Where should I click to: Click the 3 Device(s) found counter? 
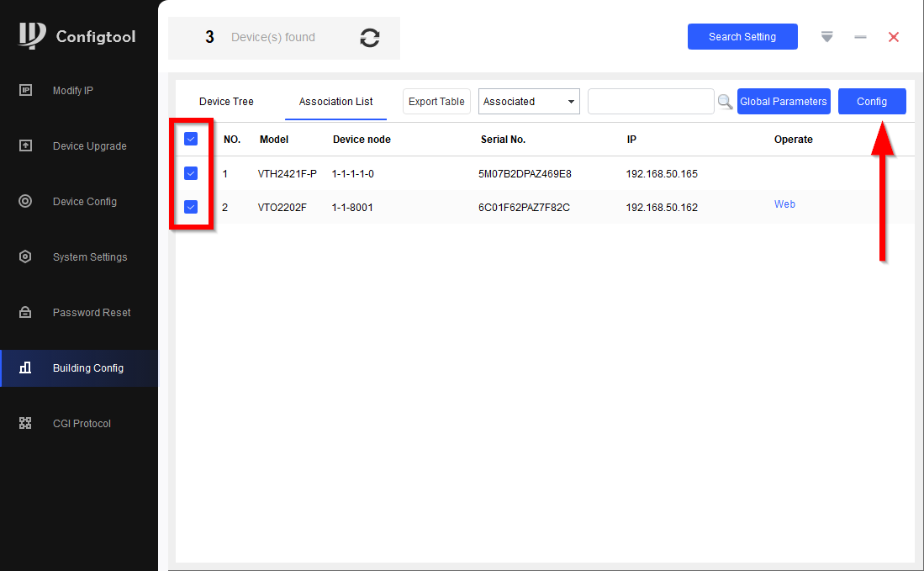point(260,37)
